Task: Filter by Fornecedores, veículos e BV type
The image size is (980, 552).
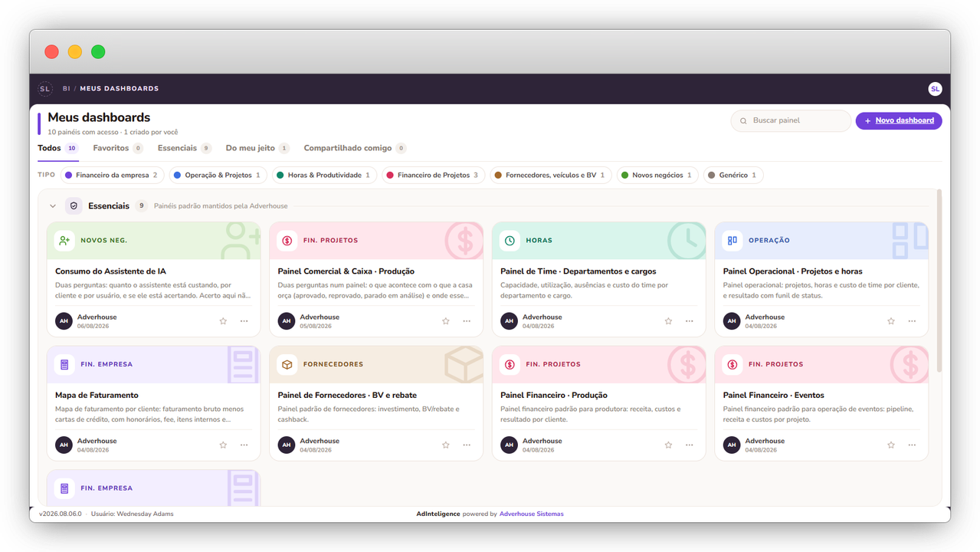Action: (x=550, y=176)
